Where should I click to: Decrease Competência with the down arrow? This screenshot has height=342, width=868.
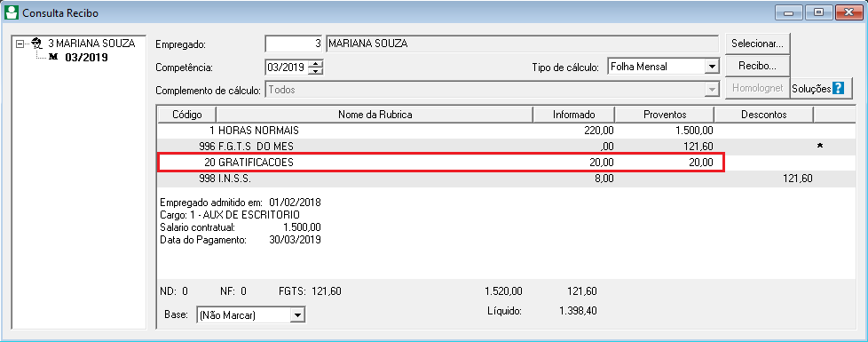pos(316,71)
